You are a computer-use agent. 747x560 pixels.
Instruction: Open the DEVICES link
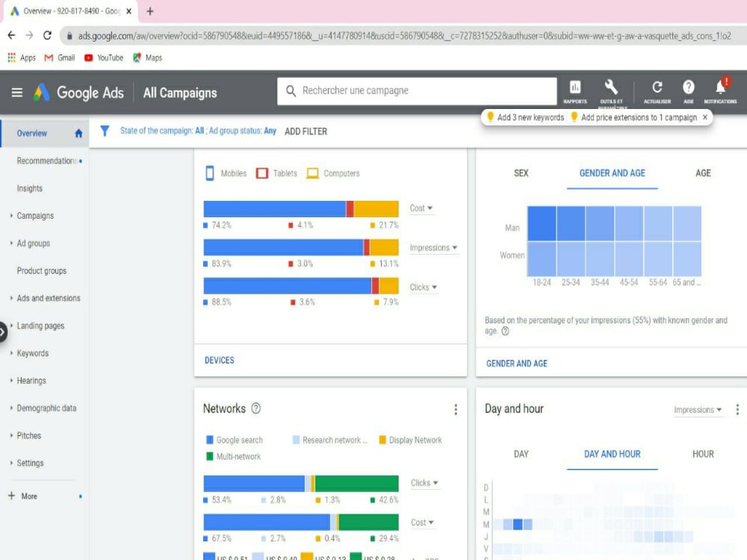219,361
